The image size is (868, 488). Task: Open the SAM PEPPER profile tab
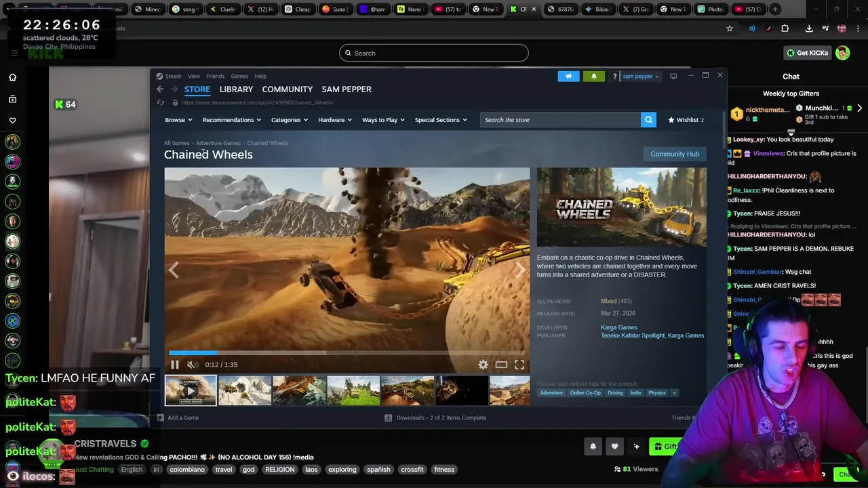(347, 89)
